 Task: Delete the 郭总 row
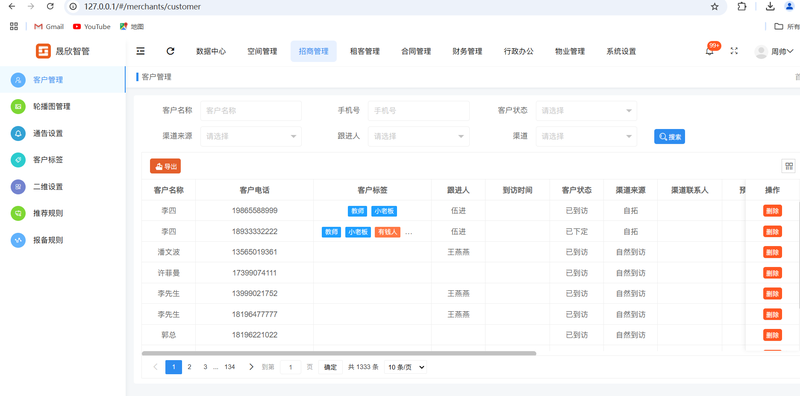coord(772,335)
